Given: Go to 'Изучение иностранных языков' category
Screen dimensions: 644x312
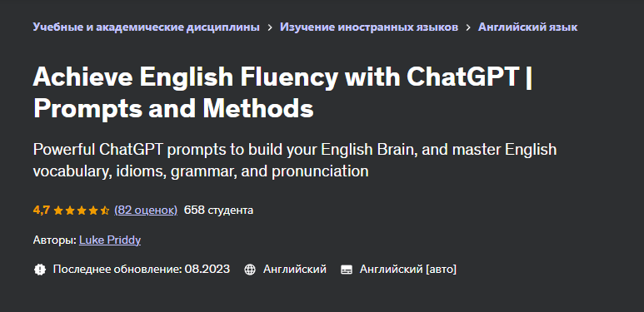Looking at the screenshot, I should pos(369,27).
